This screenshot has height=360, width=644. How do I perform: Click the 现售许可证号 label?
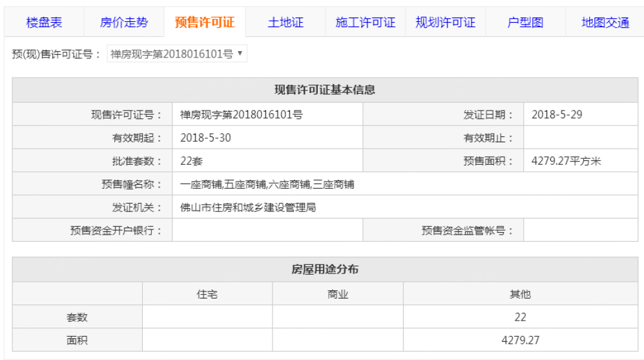pyautogui.click(x=127, y=114)
